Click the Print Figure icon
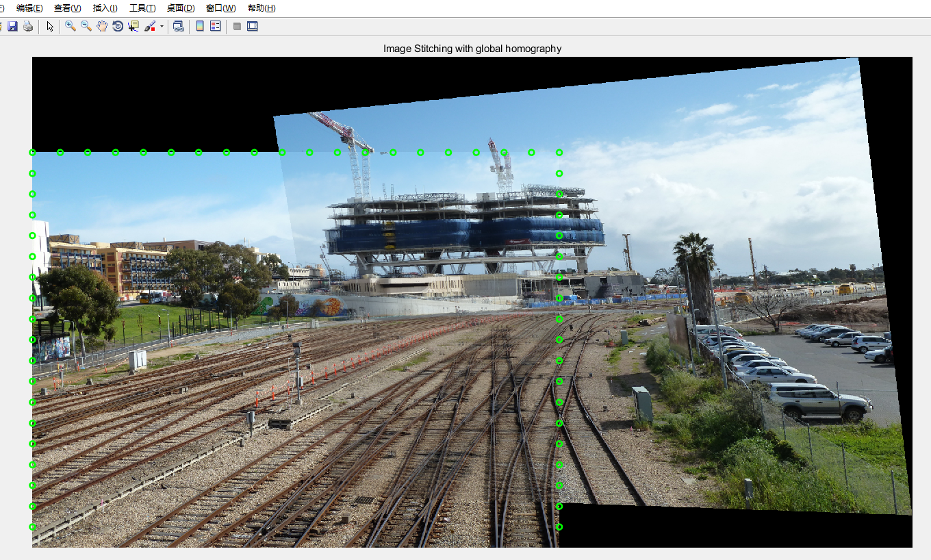Viewport: 931px width, 560px height. click(x=28, y=26)
